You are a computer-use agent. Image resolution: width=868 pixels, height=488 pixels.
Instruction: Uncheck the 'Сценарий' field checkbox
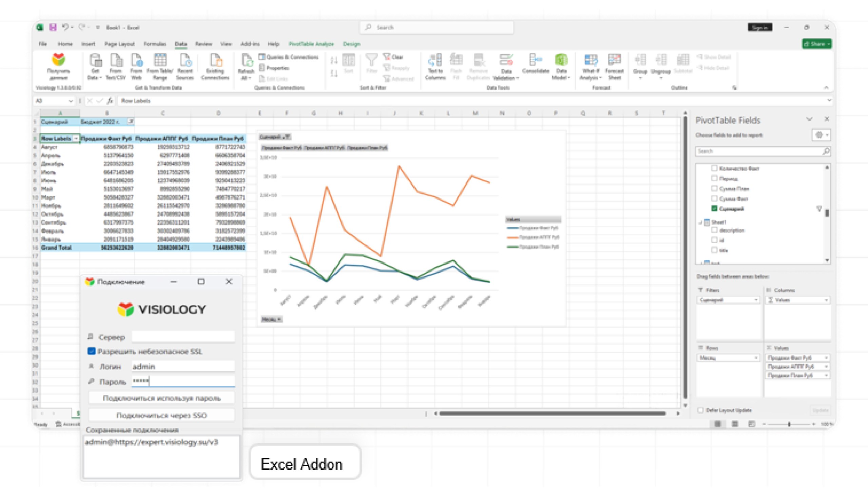point(714,208)
